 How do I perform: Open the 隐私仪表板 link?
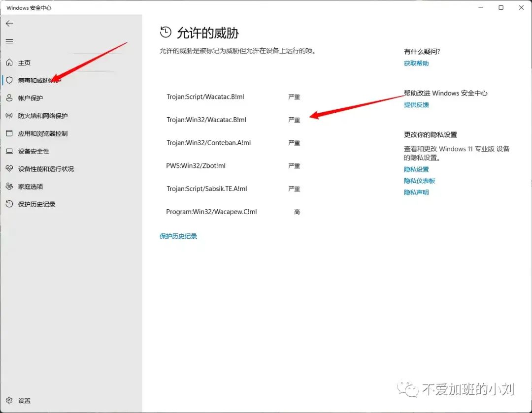tap(419, 181)
